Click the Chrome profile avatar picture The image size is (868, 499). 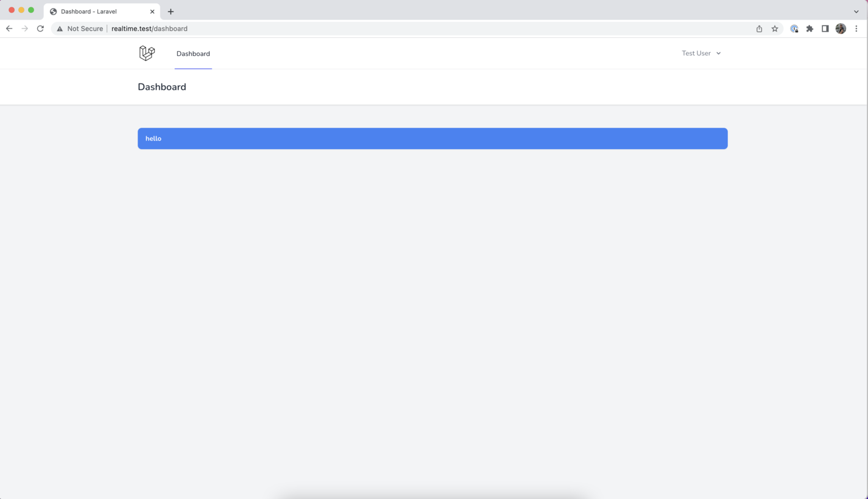click(841, 28)
